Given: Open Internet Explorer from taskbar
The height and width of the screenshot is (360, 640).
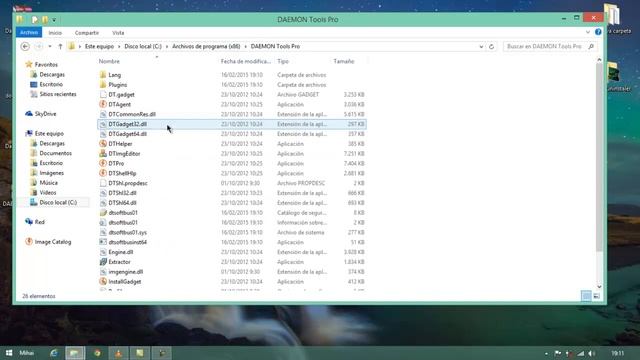Looking at the screenshot, I should tap(53, 353).
